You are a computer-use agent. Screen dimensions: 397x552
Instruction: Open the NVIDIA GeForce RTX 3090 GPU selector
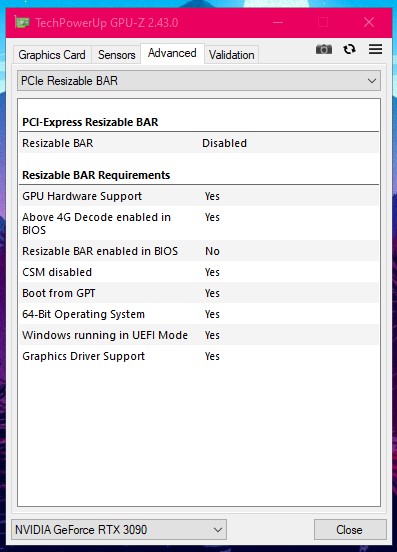click(x=119, y=529)
